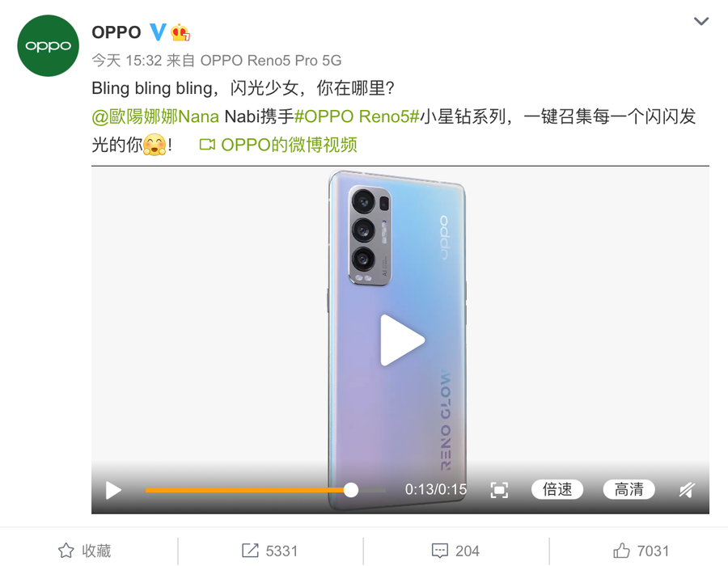This screenshot has height=566, width=728.
Task: Toggle the muted speaker icon
Action: click(687, 490)
